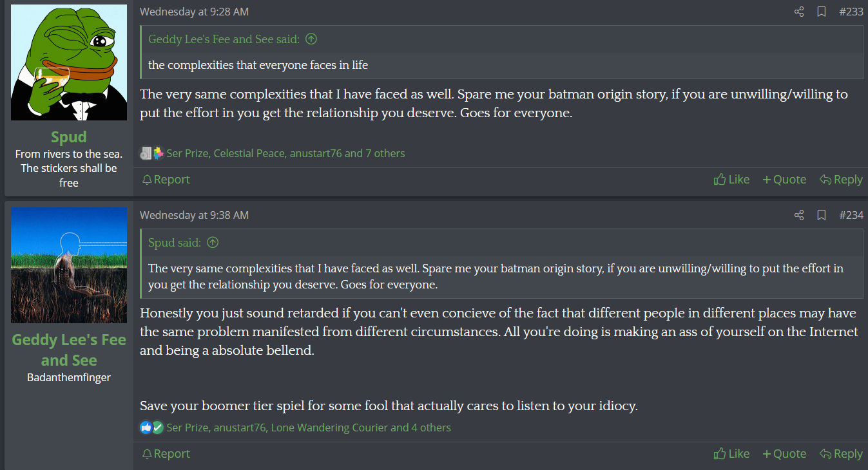
Task: Report post #234
Action: tap(166, 454)
